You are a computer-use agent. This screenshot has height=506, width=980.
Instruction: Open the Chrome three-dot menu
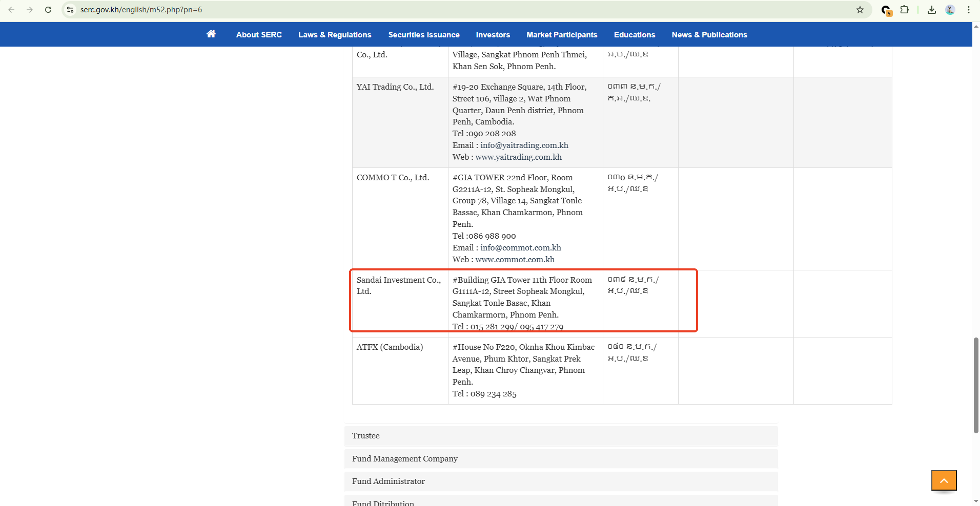(969, 10)
